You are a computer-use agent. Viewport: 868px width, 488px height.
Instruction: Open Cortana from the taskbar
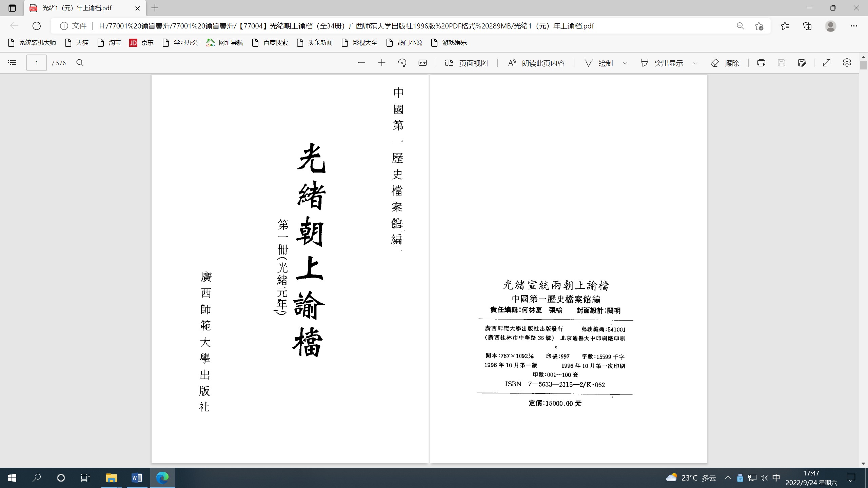pyautogui.click(x=61, y=478)
